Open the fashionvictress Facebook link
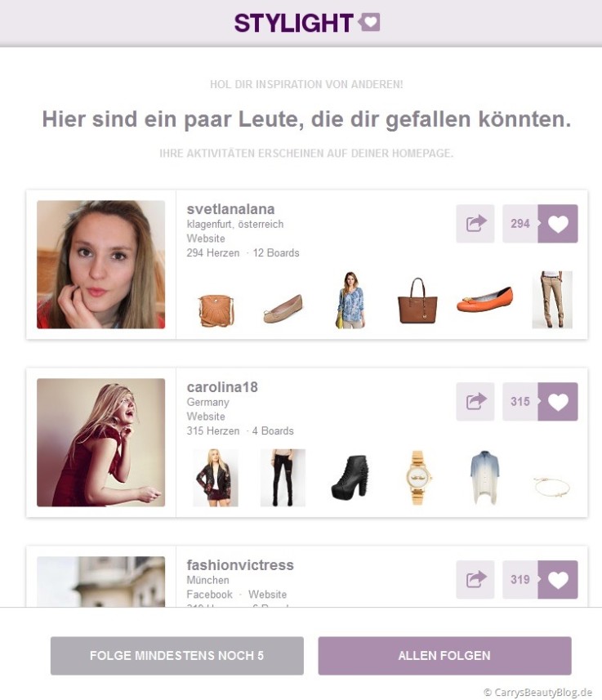The image size is (602, 700). tap(209, 595)
